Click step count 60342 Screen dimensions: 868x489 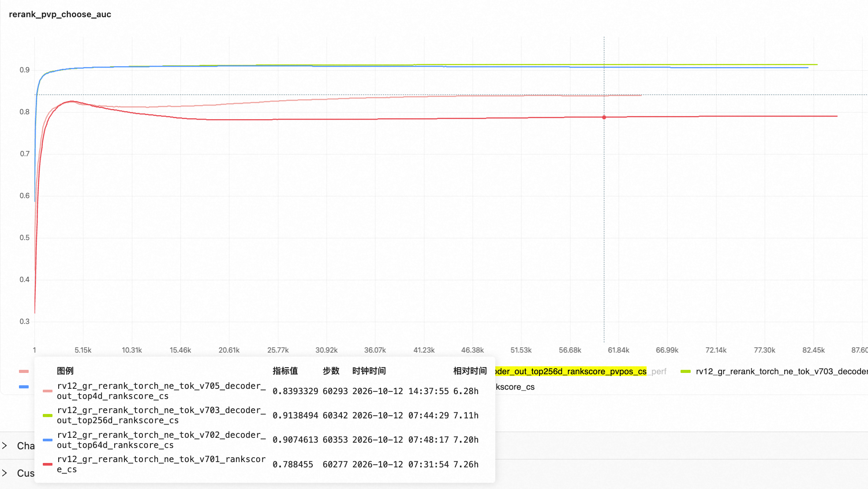pyautogui.click(x=335, y=415)
